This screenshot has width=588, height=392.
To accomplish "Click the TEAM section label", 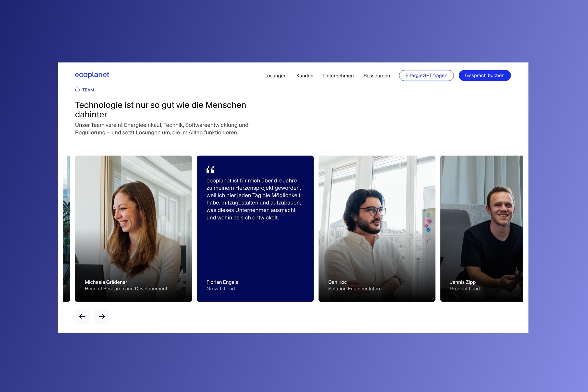I will [x=88, y=90].
